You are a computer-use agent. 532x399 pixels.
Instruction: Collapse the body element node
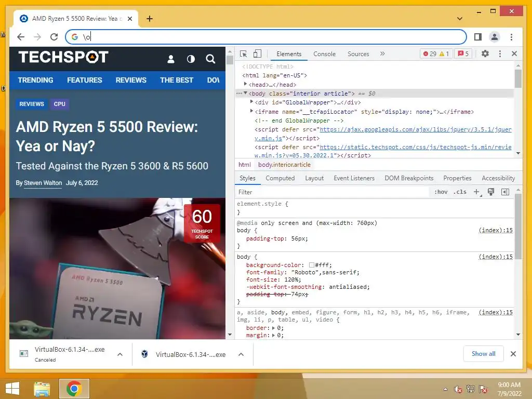245,93
